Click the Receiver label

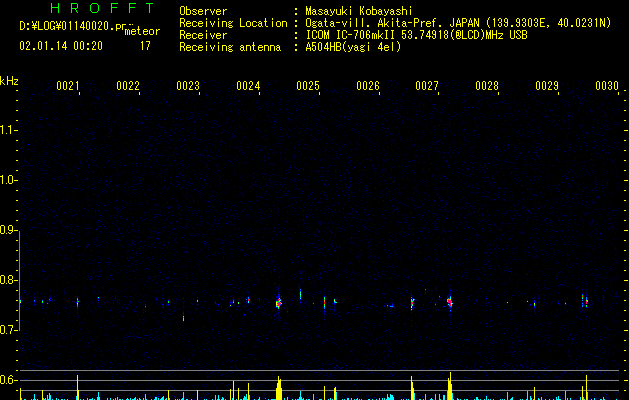[203, 35]
